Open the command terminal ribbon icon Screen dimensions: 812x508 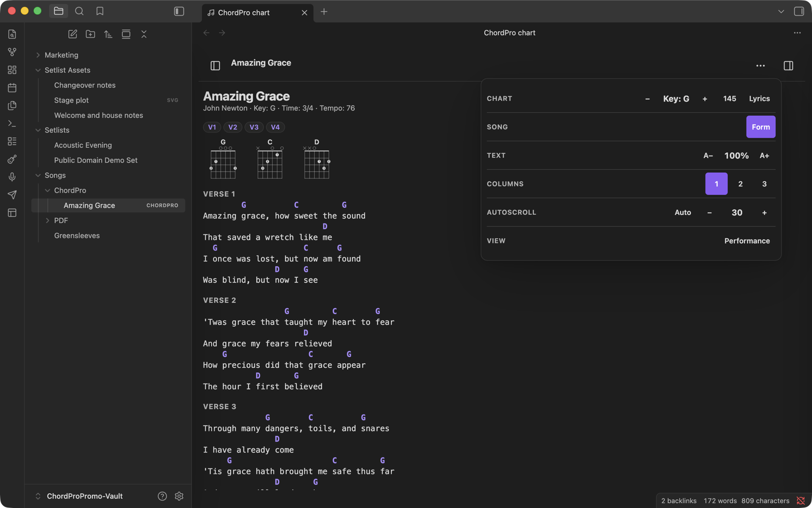[x=12, y=123]
